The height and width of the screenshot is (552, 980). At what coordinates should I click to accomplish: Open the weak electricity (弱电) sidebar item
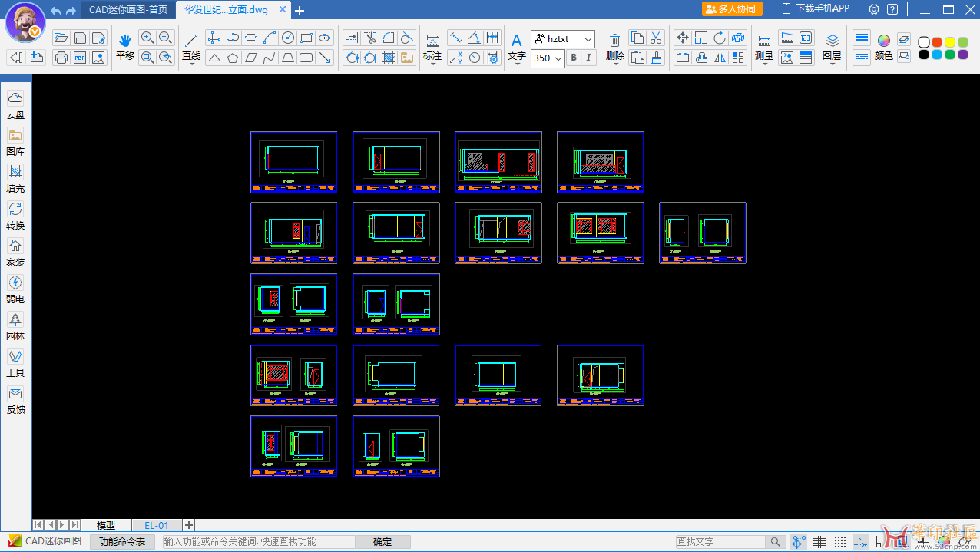point(15,289)
